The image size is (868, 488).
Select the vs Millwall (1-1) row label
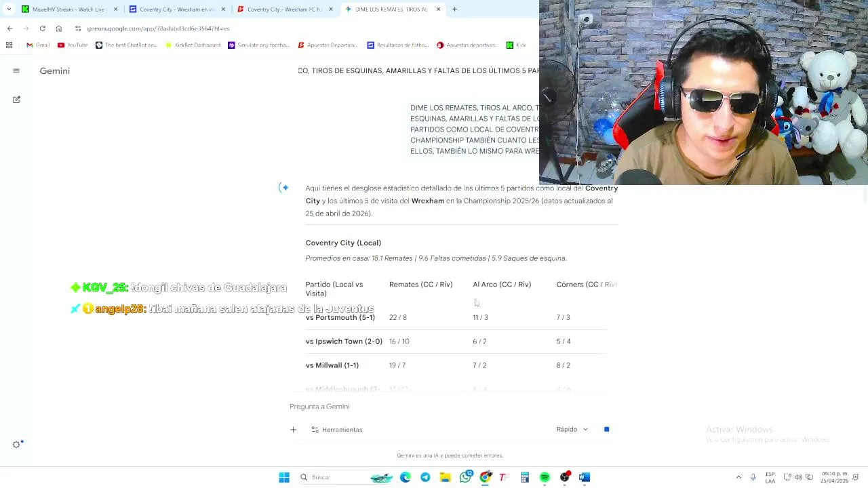pos(332,365)
